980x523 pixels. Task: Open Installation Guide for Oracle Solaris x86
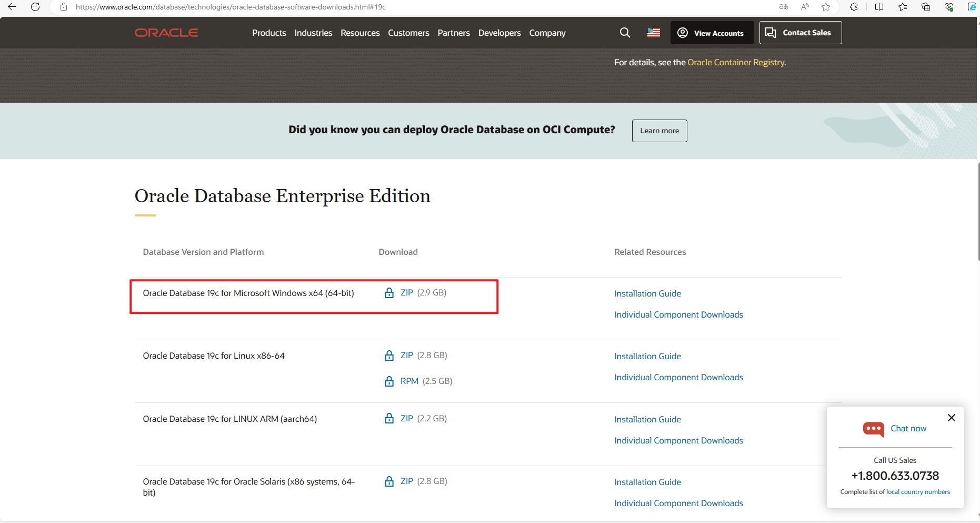click(647, 482)
